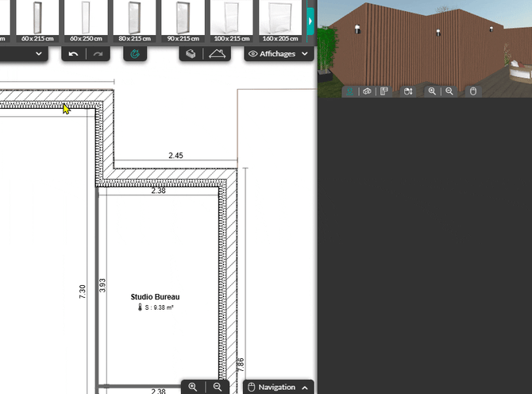
Task: Toggle magnet snapping tool
Action: (135, 54)
